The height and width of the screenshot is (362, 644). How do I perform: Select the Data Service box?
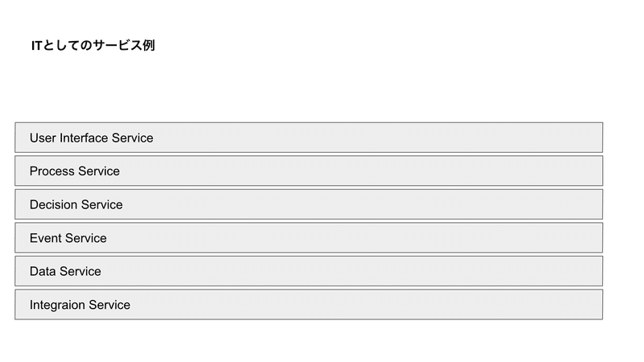point(309,271)
